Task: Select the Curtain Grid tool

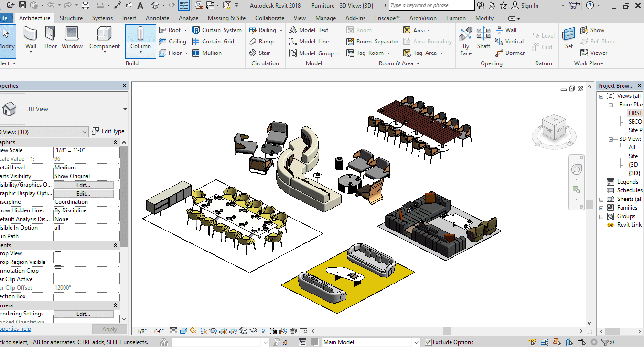Action: click(x=213, y=42)
